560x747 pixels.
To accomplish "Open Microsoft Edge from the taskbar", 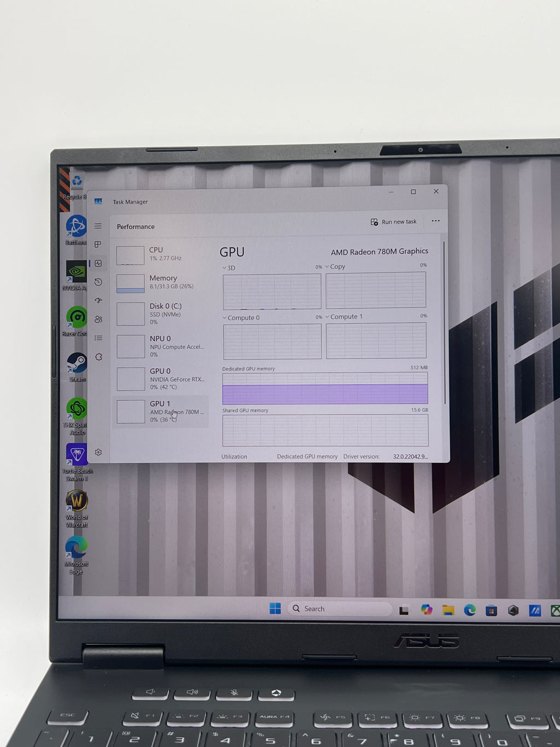I will [x=470, y=610].
